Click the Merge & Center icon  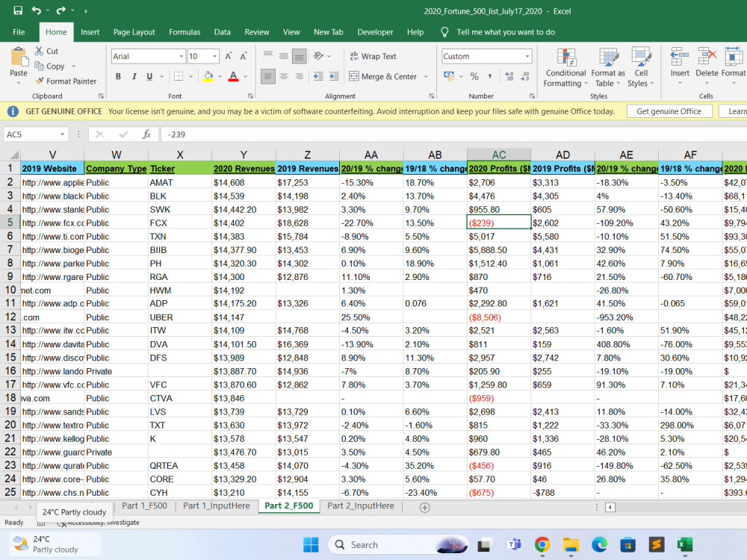(x=354, y=75)
